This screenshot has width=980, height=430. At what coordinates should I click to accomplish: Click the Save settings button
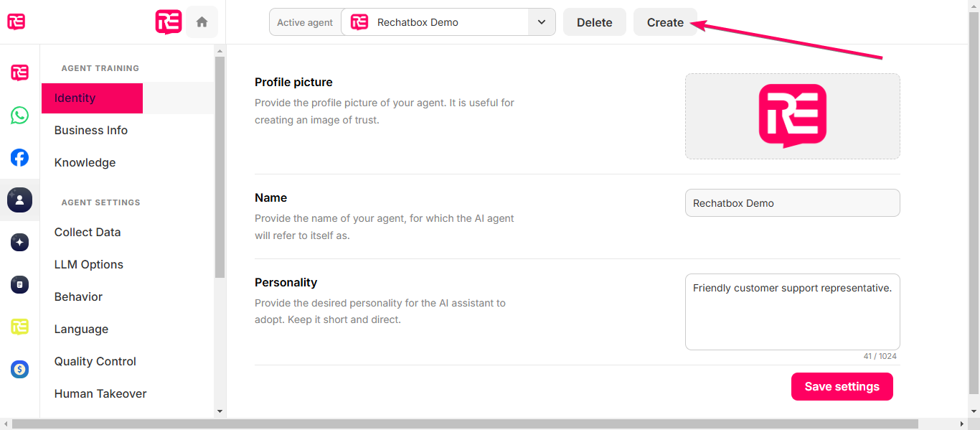tap(842, 386)
